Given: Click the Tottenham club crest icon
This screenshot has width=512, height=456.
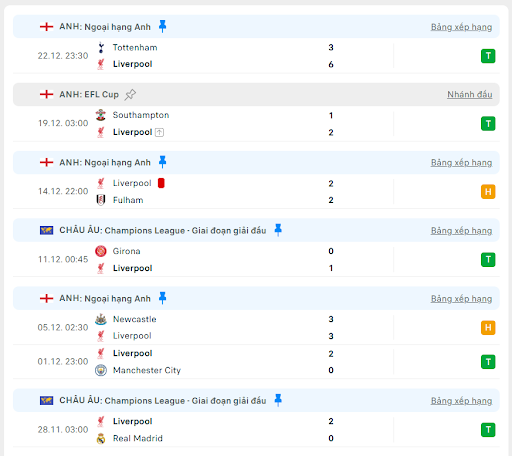Looking at the screenshot, I should pyautogui.click(x=101, y=47).
